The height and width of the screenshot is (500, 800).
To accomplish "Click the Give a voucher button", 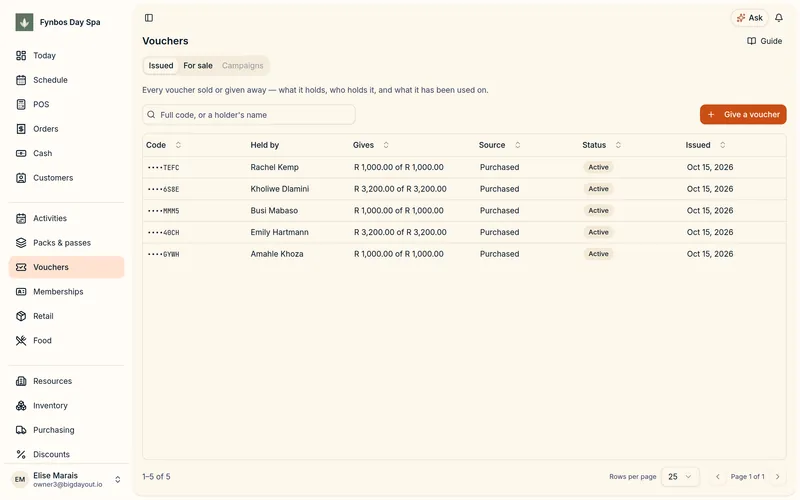I will [743, 114].
